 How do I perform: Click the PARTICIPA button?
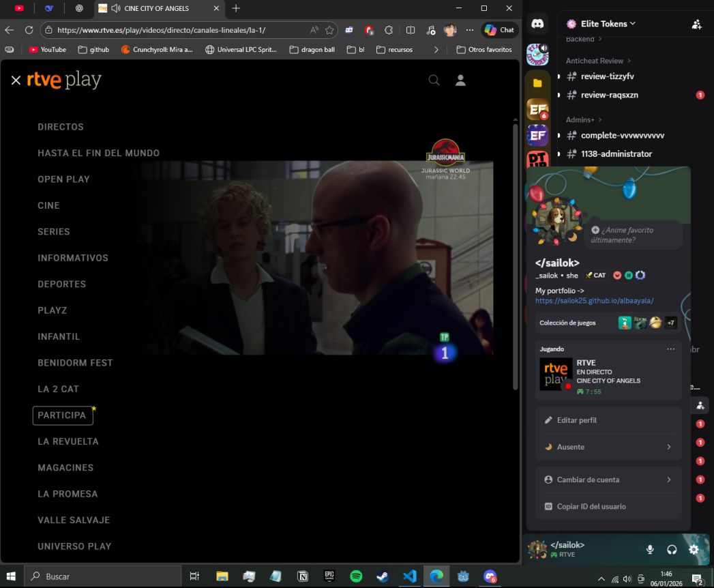coord(62,415)
